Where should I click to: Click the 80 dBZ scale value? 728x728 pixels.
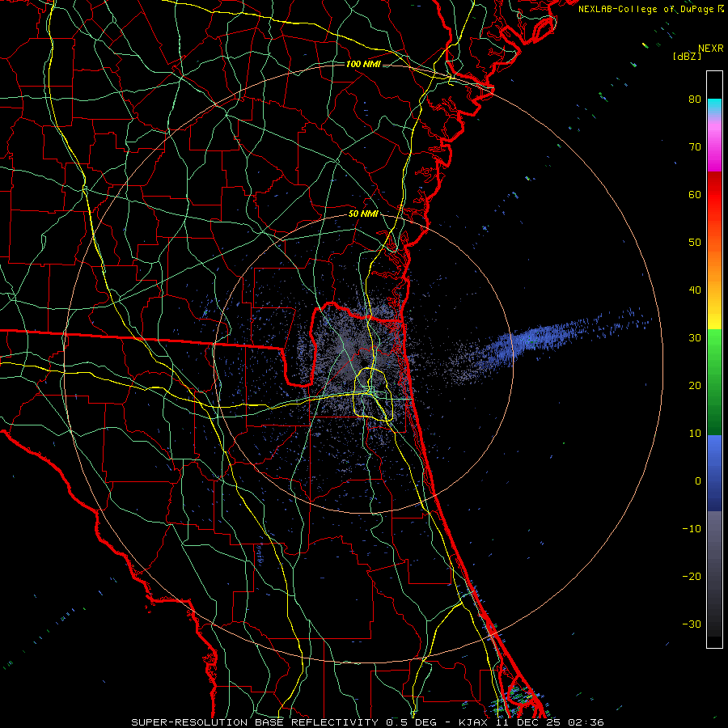click(x=695, y=99)
